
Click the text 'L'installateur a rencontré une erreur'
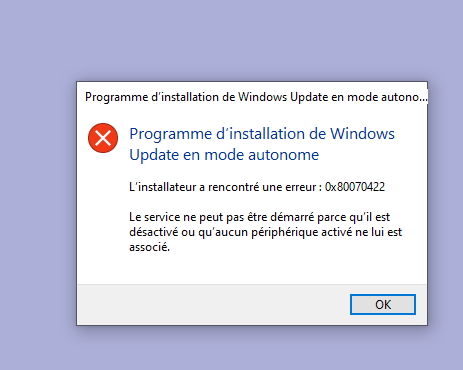(x=222, y=187)
